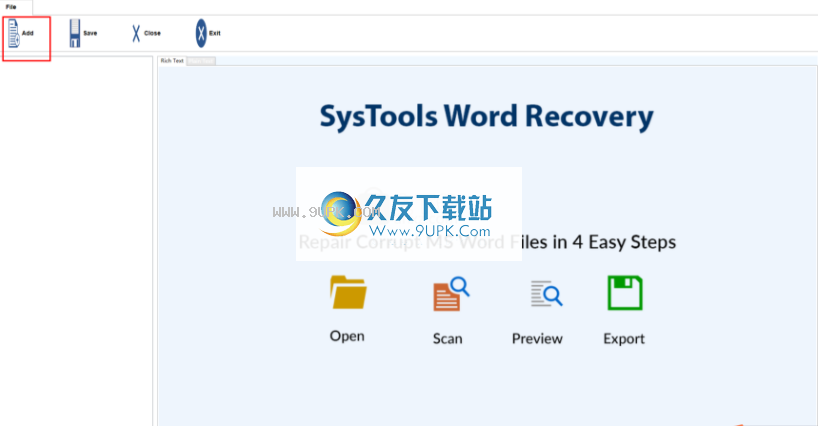The image size is (818, 429).
Task: Switch to the Rich Text tab
Action: (172, 61)
